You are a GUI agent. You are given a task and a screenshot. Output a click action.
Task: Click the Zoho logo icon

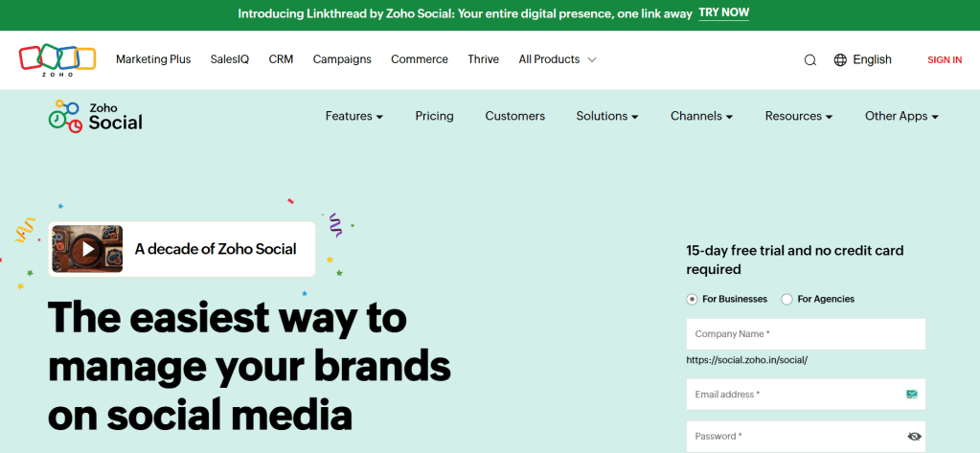(x=57, y=59)
